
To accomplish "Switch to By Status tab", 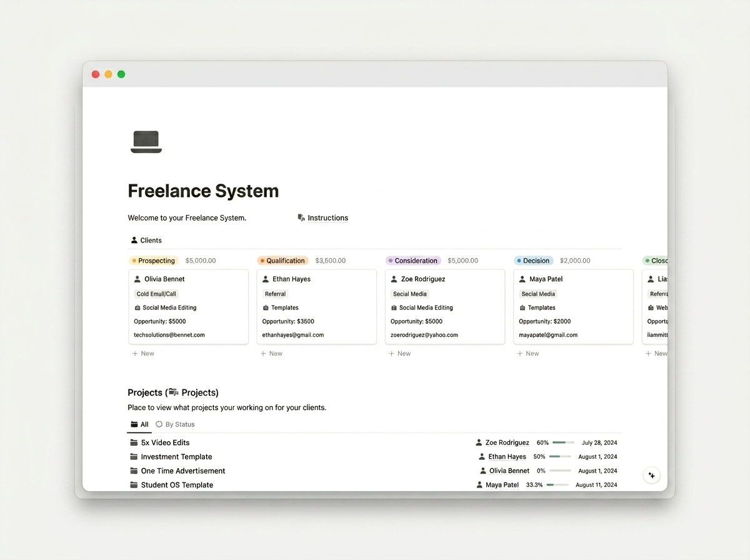I will (175, 424).
